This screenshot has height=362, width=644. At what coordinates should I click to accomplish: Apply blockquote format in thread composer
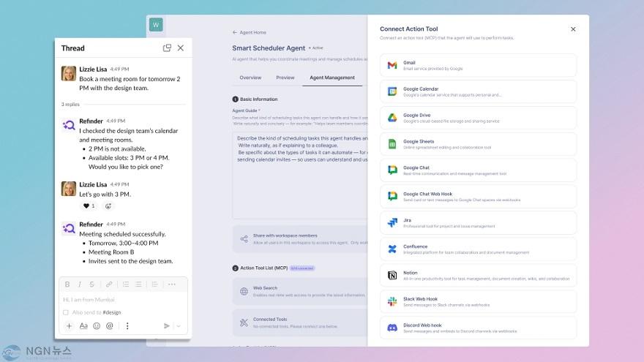pyautogui.click(x=155, y=284)
